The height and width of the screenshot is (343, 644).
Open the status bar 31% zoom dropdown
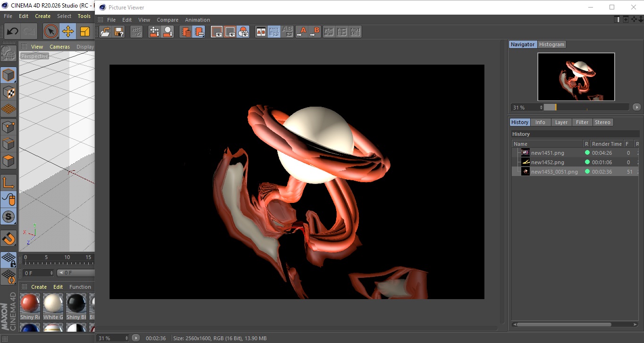pyautogui.click(x=113, y=338)
